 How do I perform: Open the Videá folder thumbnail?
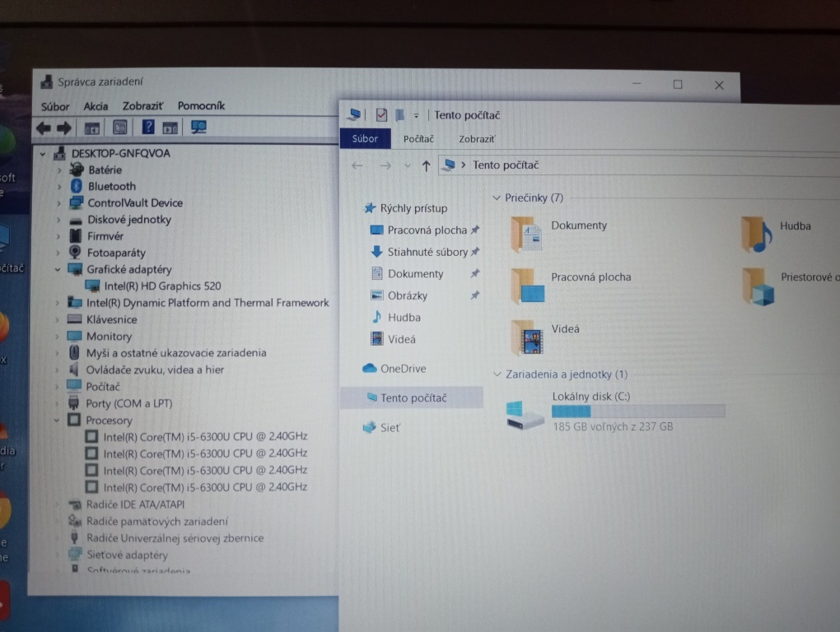pyautogui.click(x=528, y=338)
